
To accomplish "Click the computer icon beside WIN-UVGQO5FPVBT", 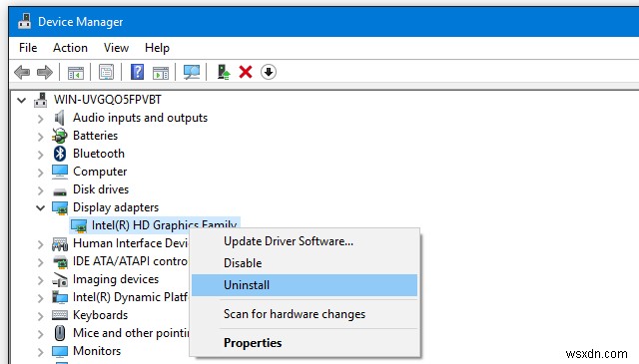I will (40, 100).
